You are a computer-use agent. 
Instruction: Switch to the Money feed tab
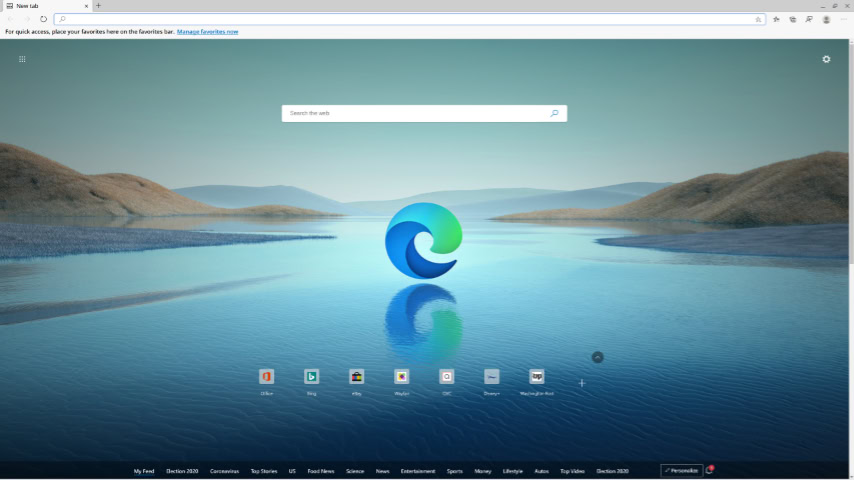coord(483,471)
